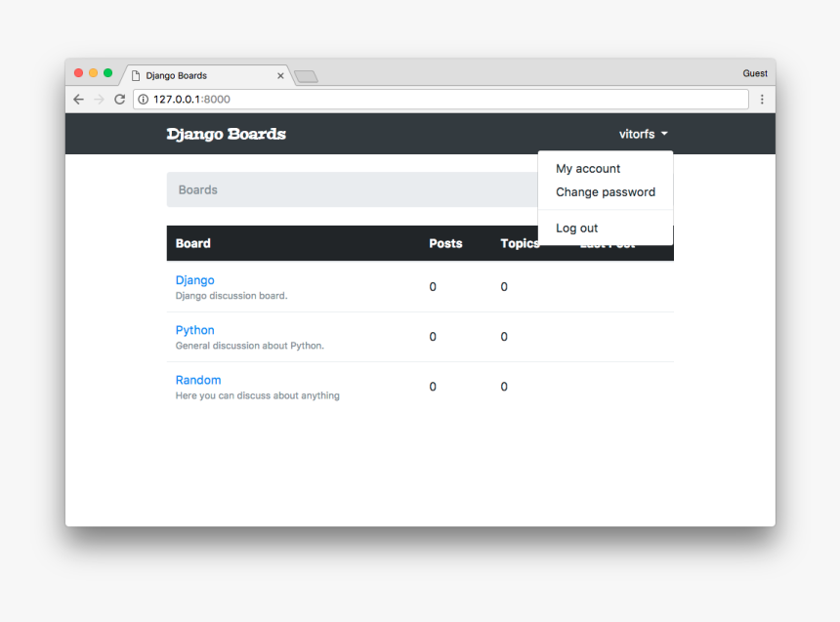Click the forward navigation arrow
The width and height of the screenshot is (840, 622).
(x=99, y=99)
